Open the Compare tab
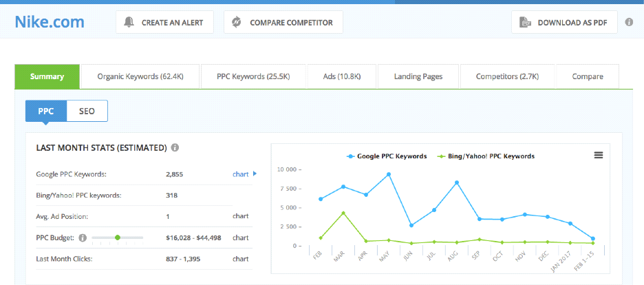Viewport: 644px width, 285px height. [588, 76]
